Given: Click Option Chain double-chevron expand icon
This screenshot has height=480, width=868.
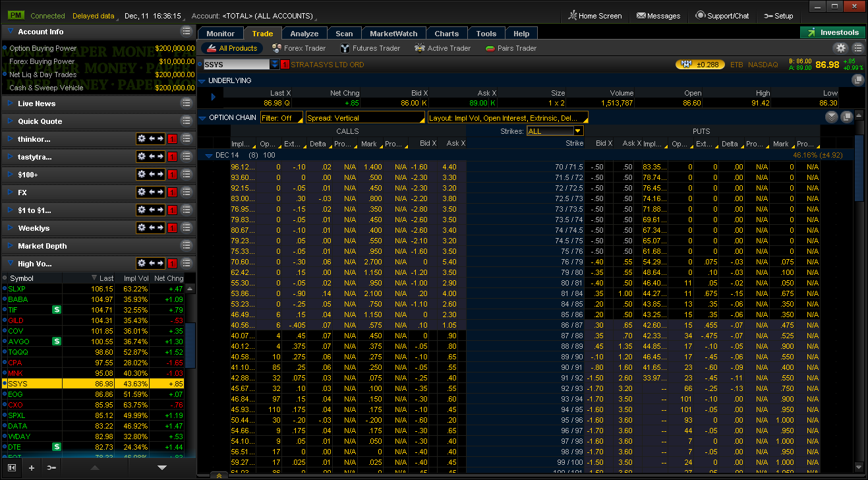Looking at the screenshot, I should 832,117.
